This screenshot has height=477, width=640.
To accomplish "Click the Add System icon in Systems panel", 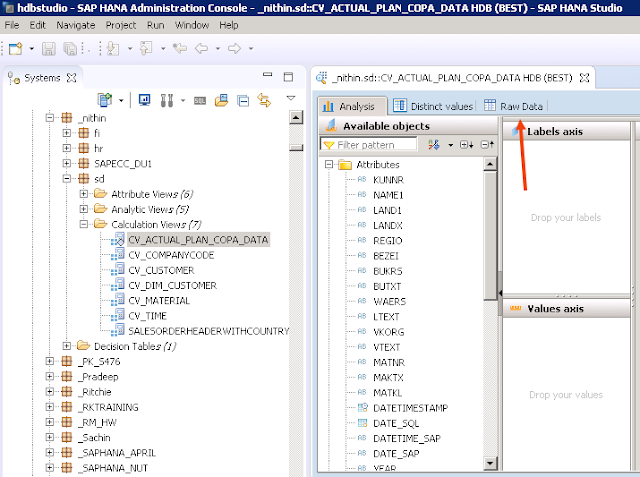I will point(105,100).
